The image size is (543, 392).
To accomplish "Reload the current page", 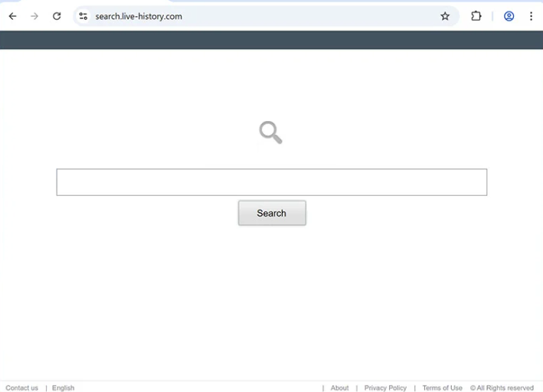I will (57, 16).
